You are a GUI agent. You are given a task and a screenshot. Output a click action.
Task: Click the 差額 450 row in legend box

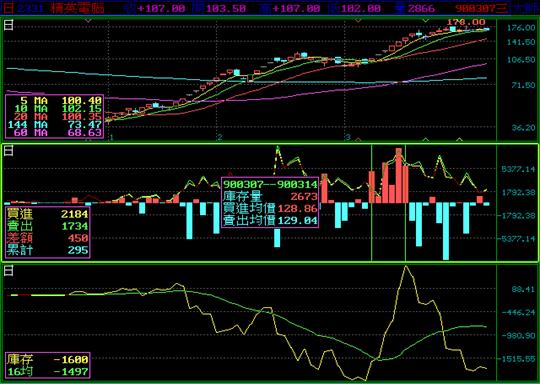tap(48, 238)
